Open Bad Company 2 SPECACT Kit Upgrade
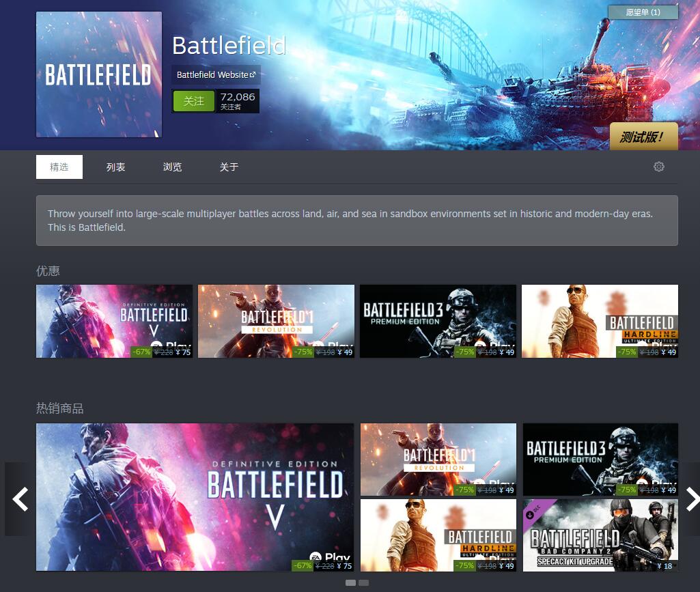The width and height of the screenshot is (700, 592). point(600,535)
